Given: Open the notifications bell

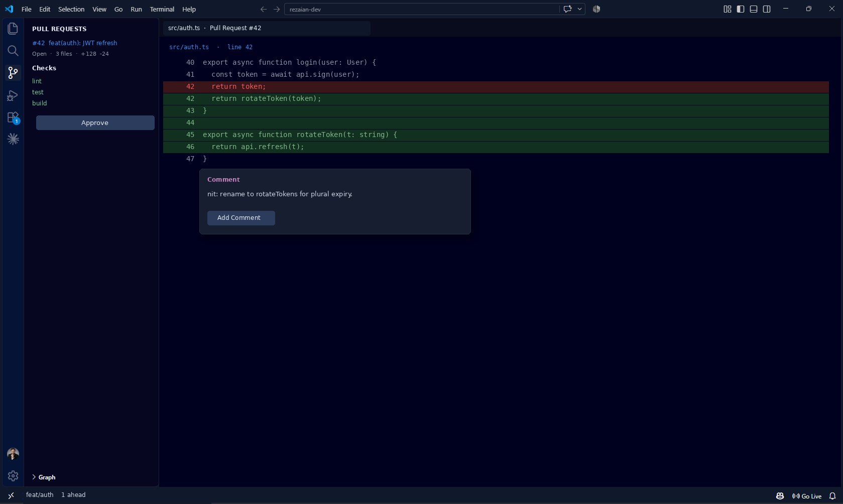Looking at the screenshot, I should tap(832, 496).
